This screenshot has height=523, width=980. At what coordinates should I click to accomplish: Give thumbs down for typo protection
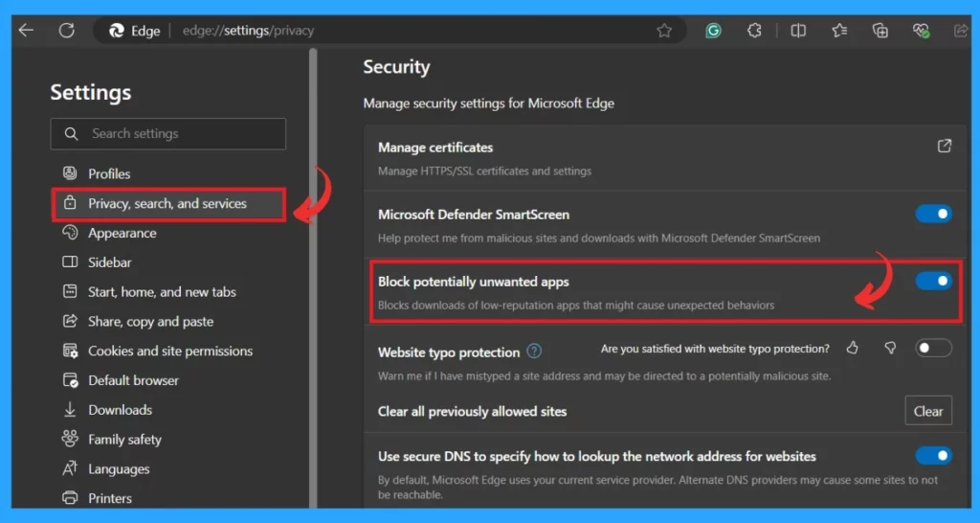click(890, 348)
